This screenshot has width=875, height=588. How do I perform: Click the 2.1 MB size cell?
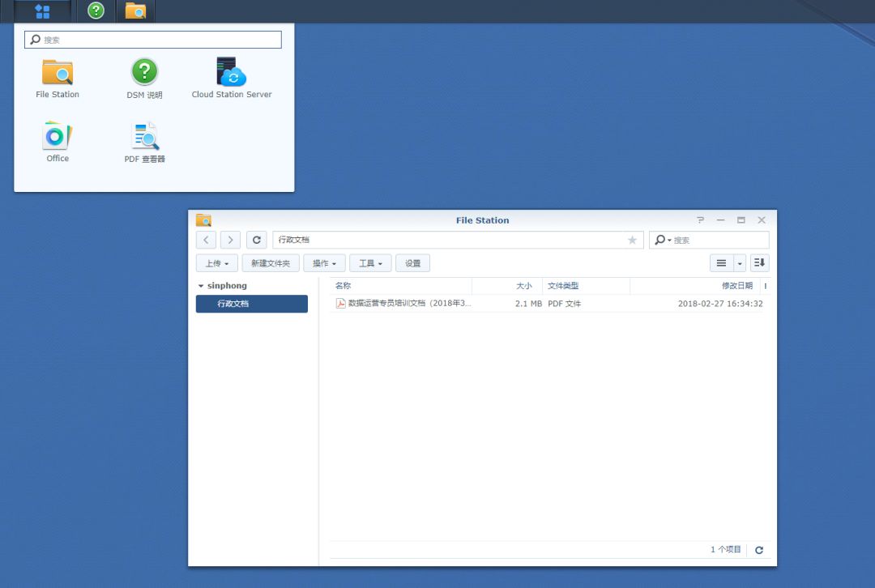pyautogui.click(x=528, y=304)
